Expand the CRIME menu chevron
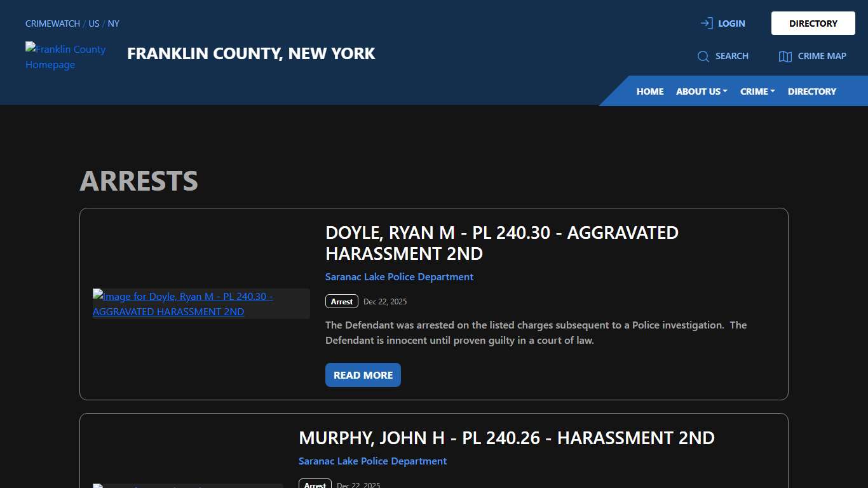Screen dimensions: 868x488 click(x=773, y=91)
